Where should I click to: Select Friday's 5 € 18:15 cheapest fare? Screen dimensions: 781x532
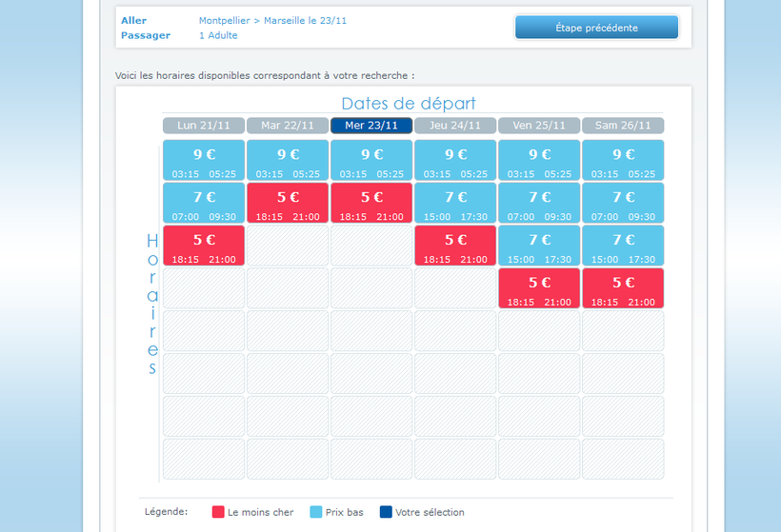pos(539,288)
